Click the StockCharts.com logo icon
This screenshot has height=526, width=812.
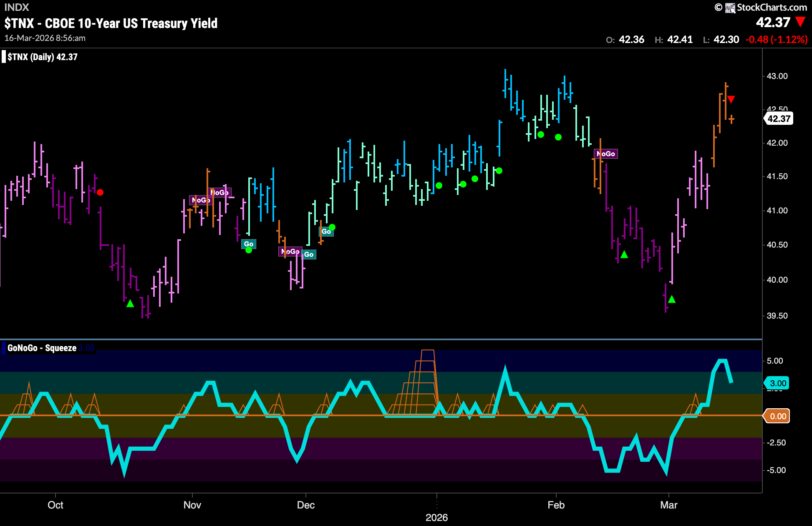point(730,8)
